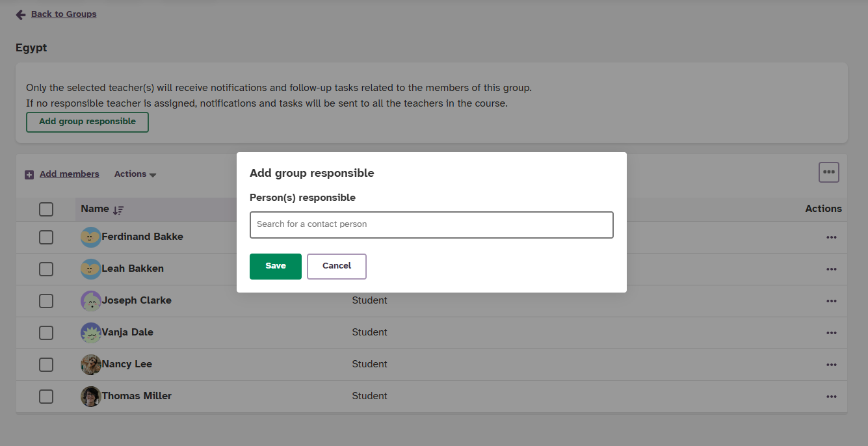Image resolution: width=868 pixels, height=446 pixels.
Task: Focus the Search for a contact person field
Action: pyautogui.click(x=432, y=224)
